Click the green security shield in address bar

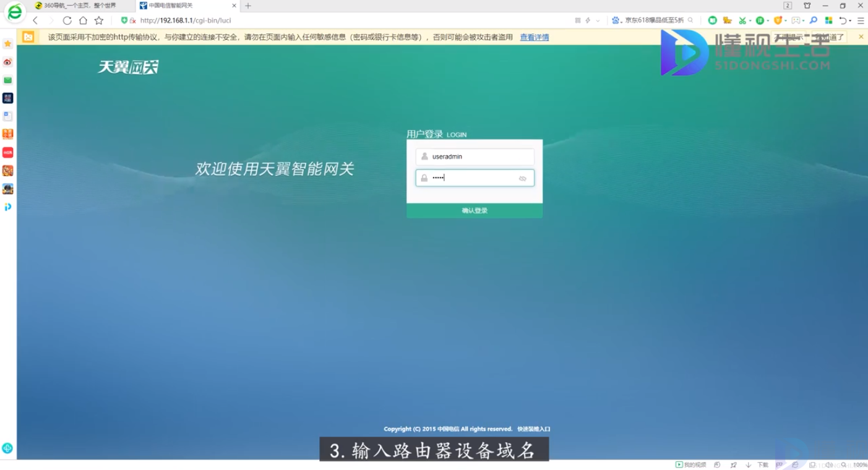coord(124,20)
